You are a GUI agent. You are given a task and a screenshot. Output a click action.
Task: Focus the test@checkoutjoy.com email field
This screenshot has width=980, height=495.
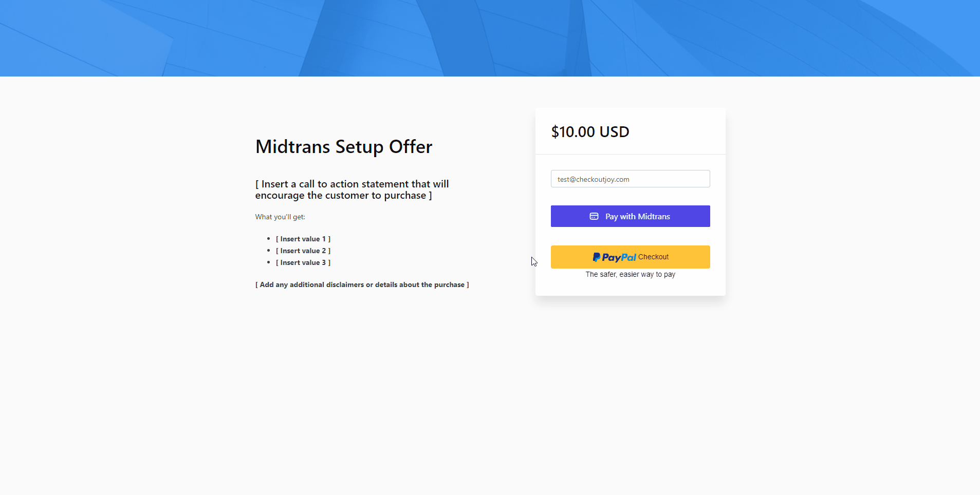click(631, 179)
